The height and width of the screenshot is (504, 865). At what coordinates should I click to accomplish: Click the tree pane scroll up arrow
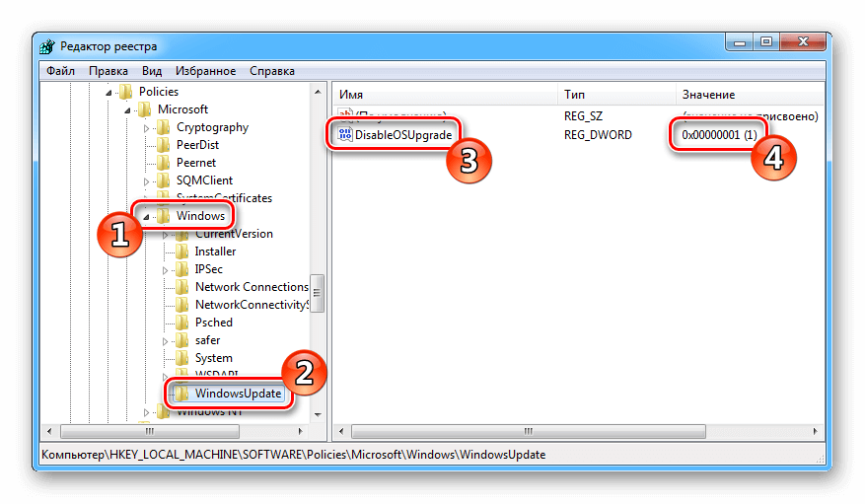click(318, 92)
